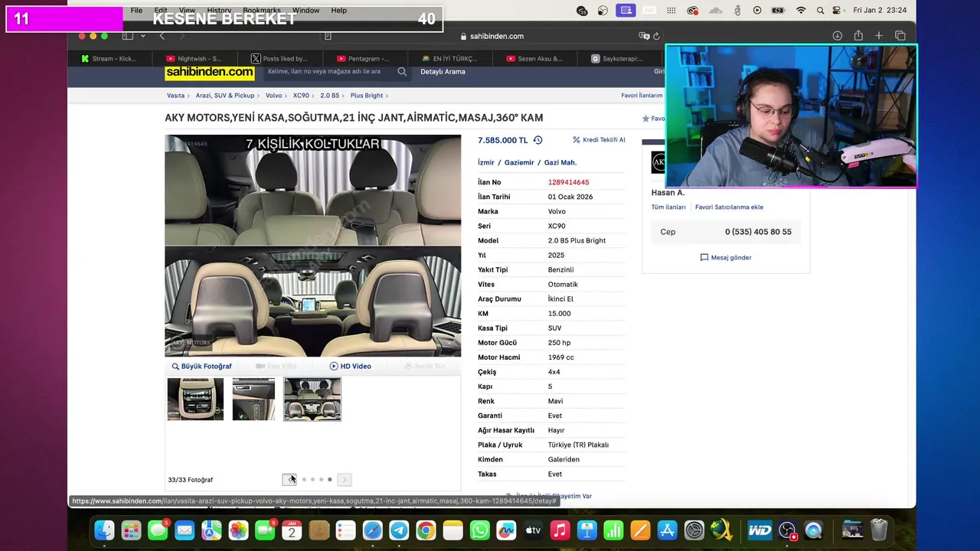Viewport: 980px width, 551px height.
Task: Open the sidebar options chevron
Action: 142,36
